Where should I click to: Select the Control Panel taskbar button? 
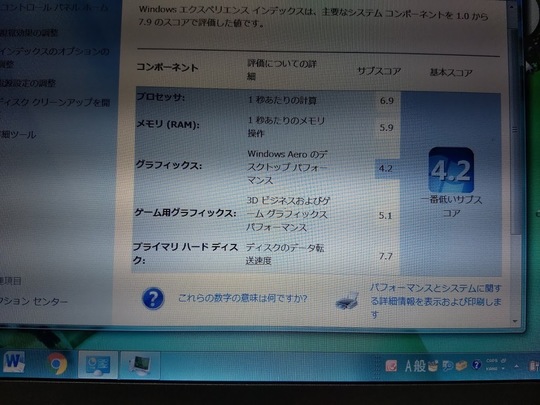point(98,365)
